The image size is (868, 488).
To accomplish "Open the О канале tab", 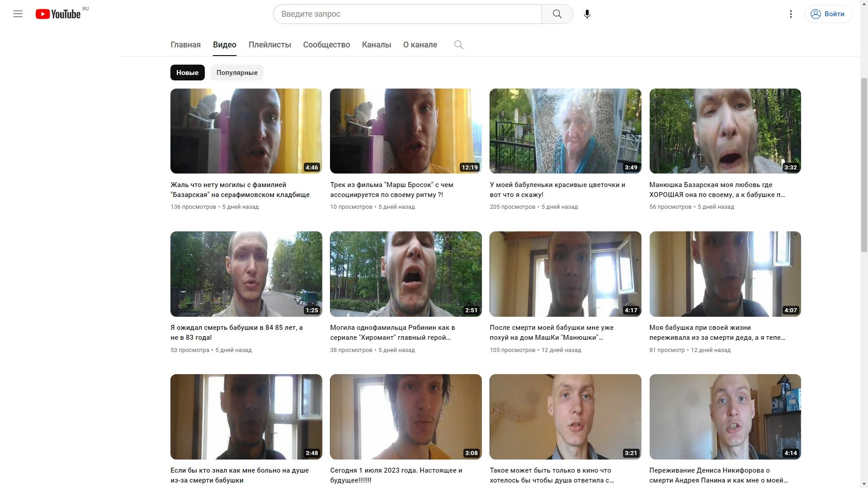I will click(x=420, y=45).
